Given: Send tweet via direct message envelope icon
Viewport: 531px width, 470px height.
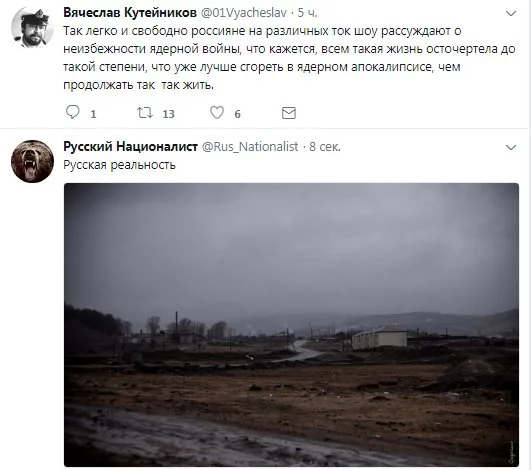Looking at the screenshot, I should pos(289,113).
